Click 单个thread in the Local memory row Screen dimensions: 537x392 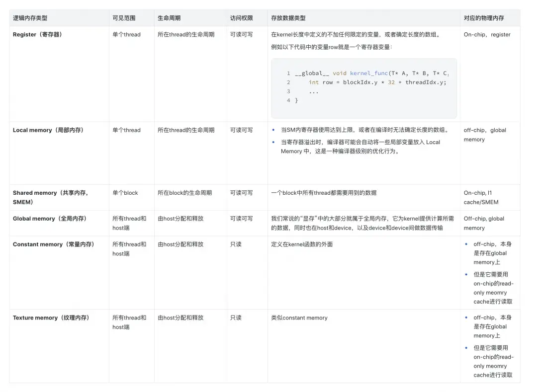[x=126, y=130]
